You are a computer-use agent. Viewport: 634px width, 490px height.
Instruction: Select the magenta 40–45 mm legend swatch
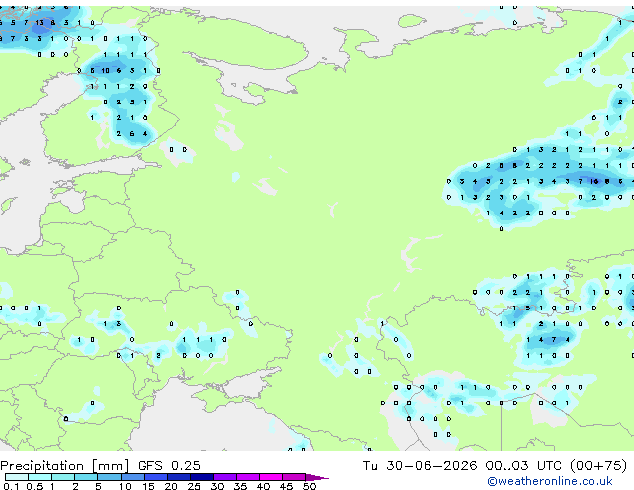tap(272, 477)
